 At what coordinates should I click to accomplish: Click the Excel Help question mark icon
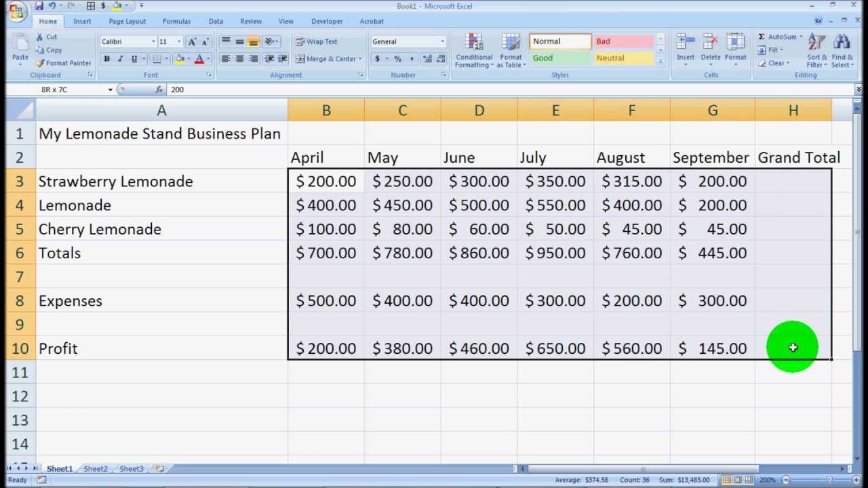pyautogui.click(x=818, y=21)
